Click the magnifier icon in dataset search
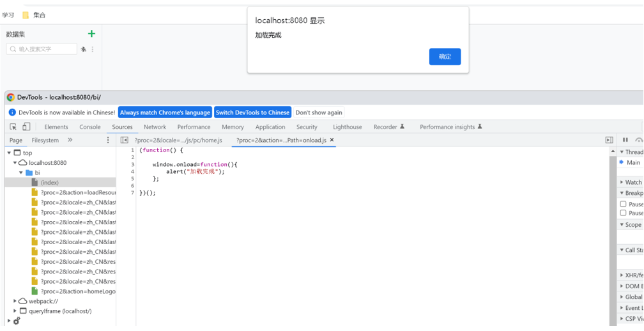 point(13,49)
